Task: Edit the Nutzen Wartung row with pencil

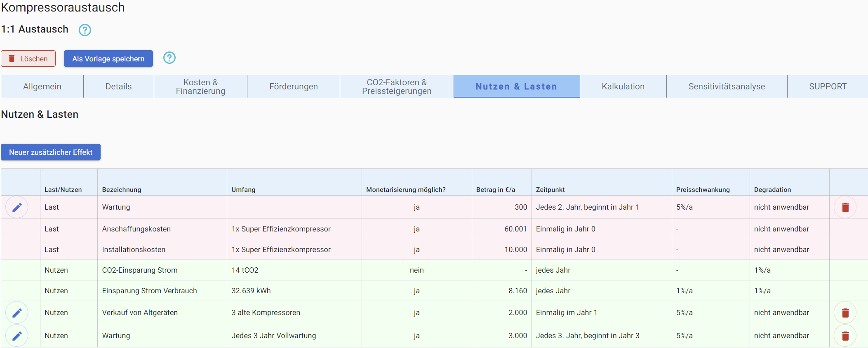Action: [17, 336]
